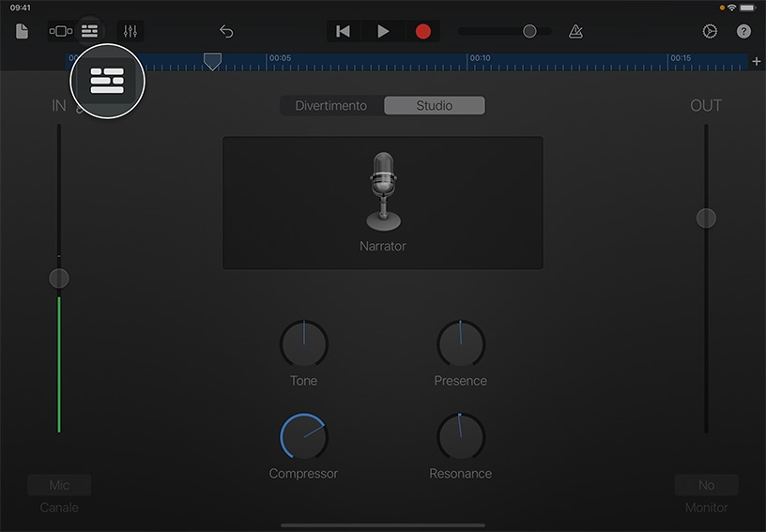Open the instrument browser button
This screenshot has width=766, height=532.
point(61,31)
